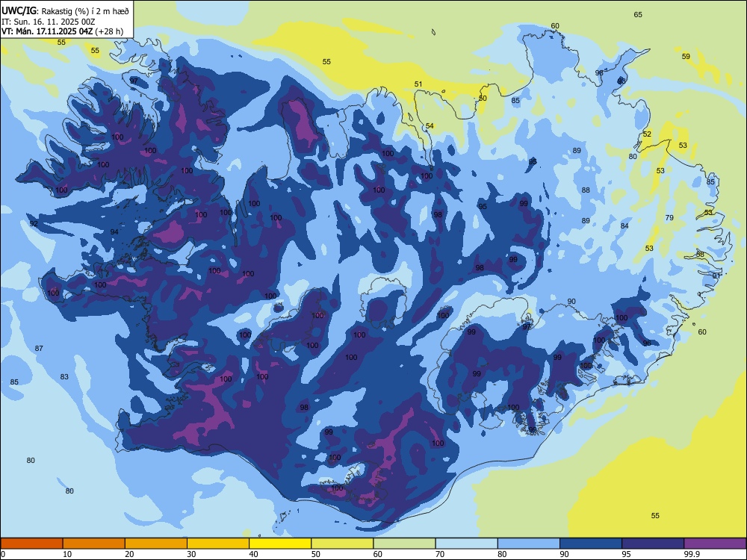This screenshot has height=560, width=747.
Task: Click the 'IT: Sun. 16. 11. 2025 00Z' line
Action: tap(48, 22)
